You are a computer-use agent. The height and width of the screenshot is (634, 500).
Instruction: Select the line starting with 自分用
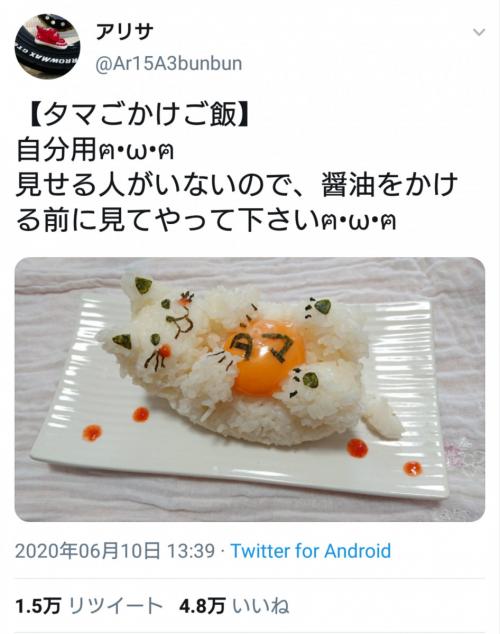(95, 150)
